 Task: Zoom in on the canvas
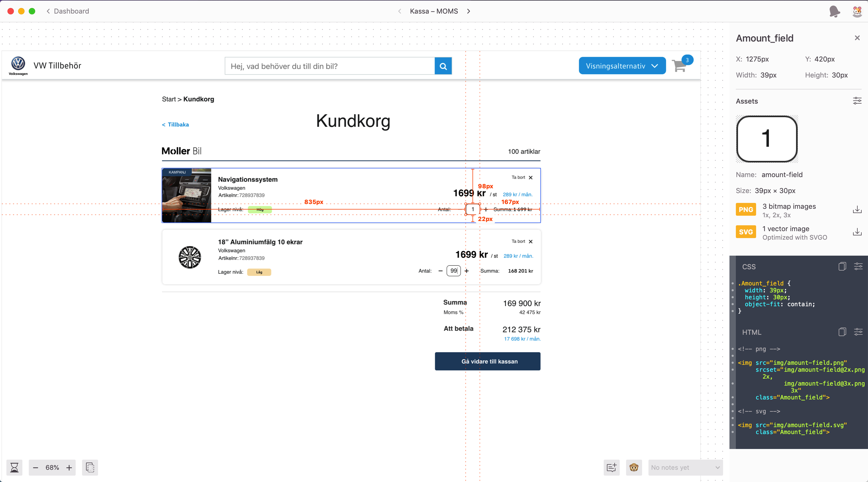[x=69, y=468]
